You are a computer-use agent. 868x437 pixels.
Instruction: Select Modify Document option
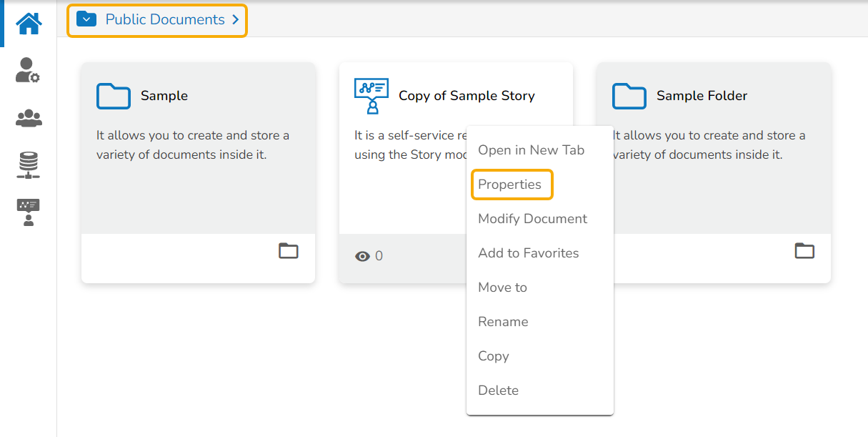tap(532, 219)
